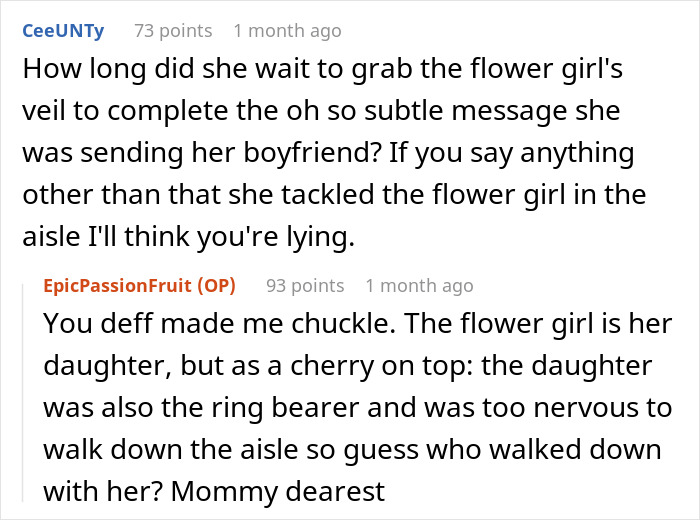
Task: Open the CeeUNTy user profile link
Action: [x=63, y=31]
